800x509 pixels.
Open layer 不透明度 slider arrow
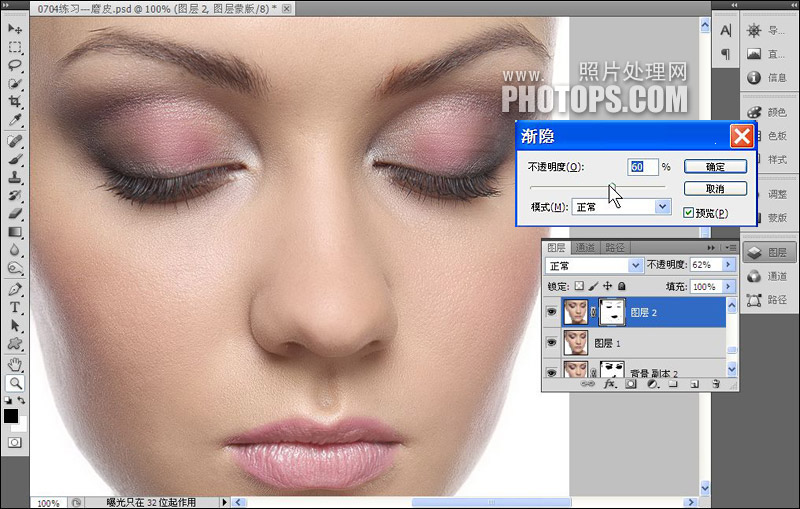729,265
